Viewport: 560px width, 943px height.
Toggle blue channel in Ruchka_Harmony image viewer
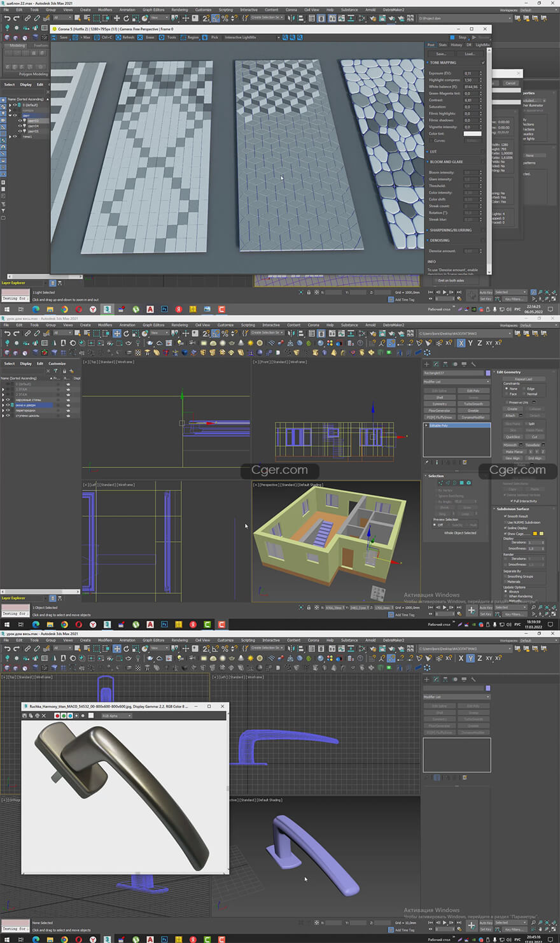(x=70, y=716)
